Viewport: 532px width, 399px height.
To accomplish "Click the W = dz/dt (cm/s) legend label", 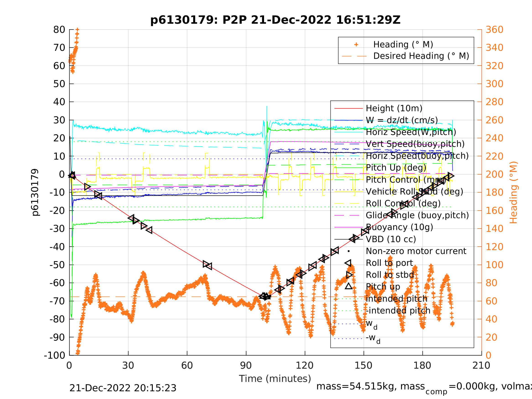I will tap(402, 120).
